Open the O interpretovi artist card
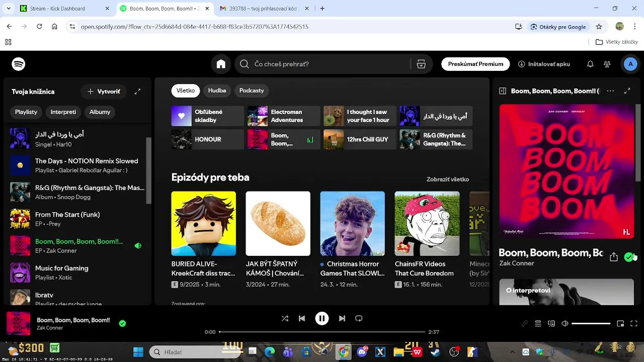This screenshot has height=362, width=644. coord(567,292)
